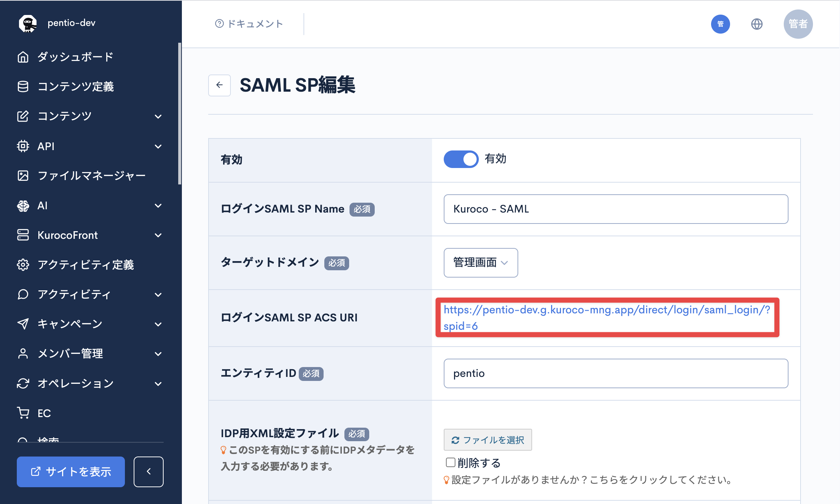Click the small blue 管 badge
840x504 pixels.
[720, 24]
